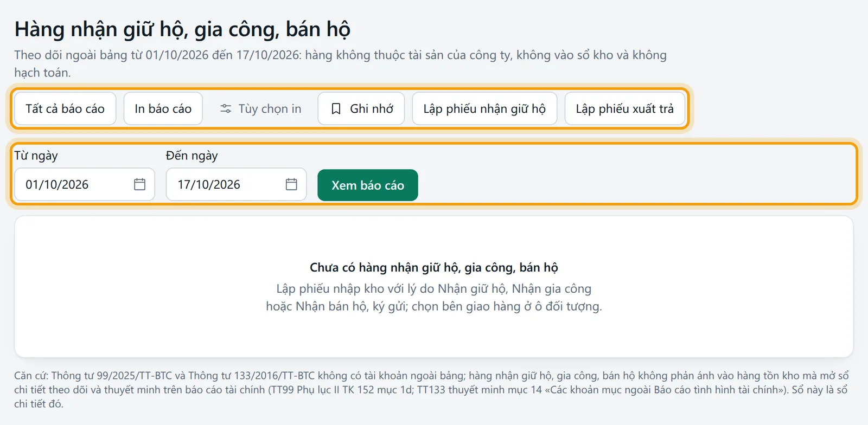Click the subtitle Theo dõi ngoài bảng
The image size is (868, 425).
[x=341, y=63]
